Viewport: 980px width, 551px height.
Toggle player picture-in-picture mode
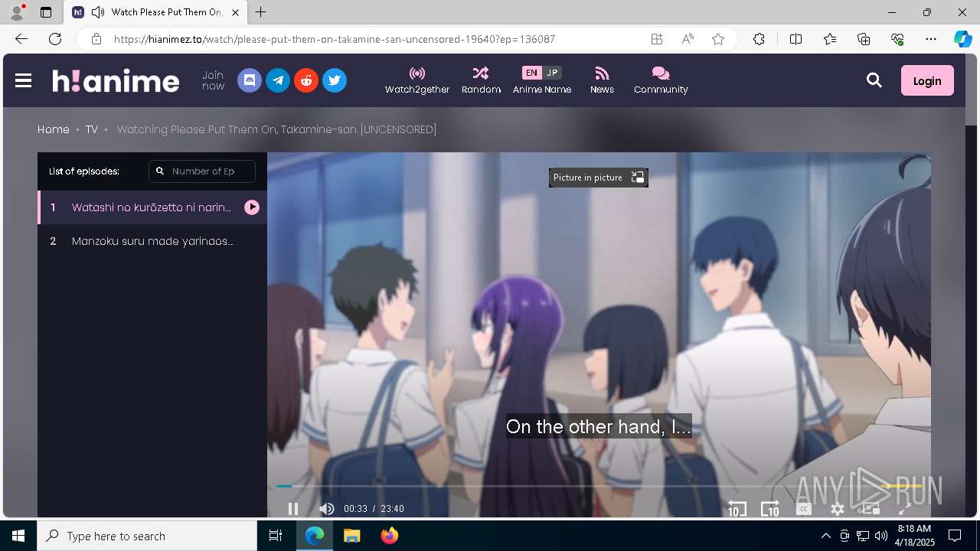[871, 508]
